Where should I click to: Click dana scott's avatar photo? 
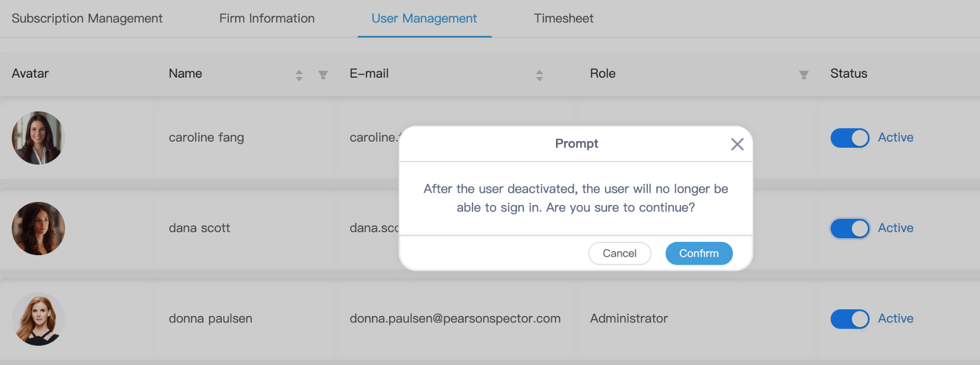(x=38, y=229)
